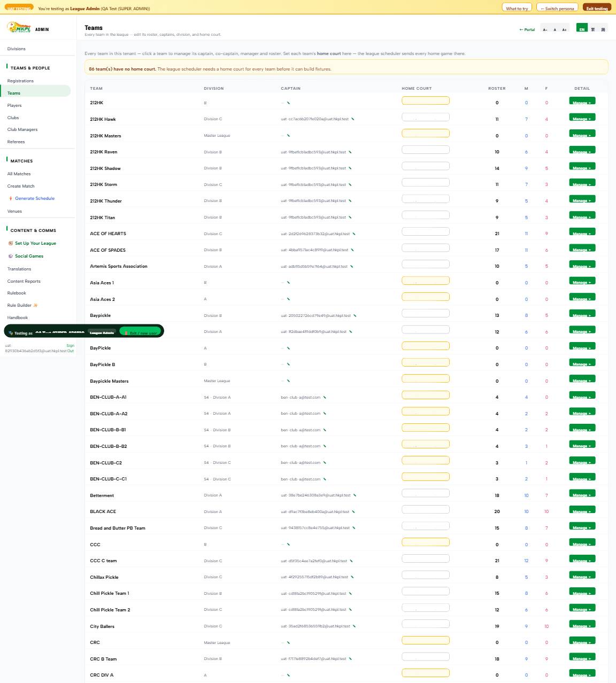Click the Social Games dice icon
This screenshot has height=683, width=616.
11,256
